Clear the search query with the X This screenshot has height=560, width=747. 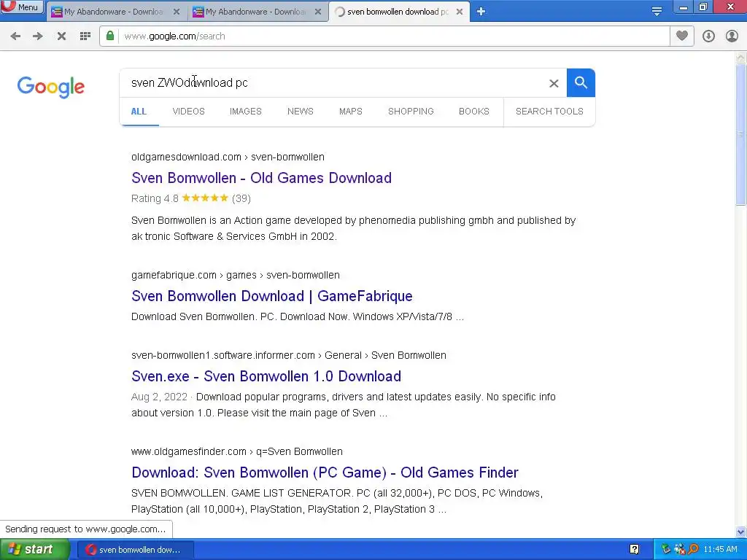554,83
